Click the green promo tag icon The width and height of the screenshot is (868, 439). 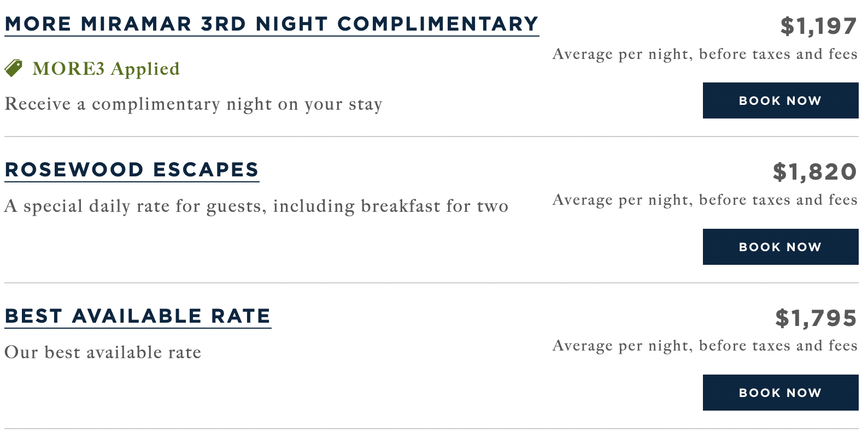14,68
